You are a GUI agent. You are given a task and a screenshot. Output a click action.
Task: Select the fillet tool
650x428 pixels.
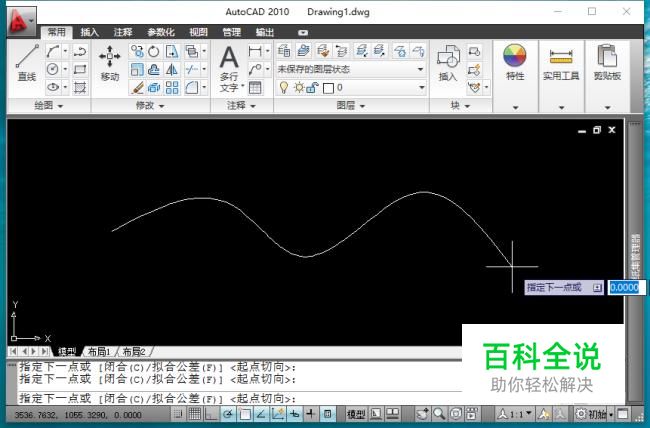tap(192, 88)
